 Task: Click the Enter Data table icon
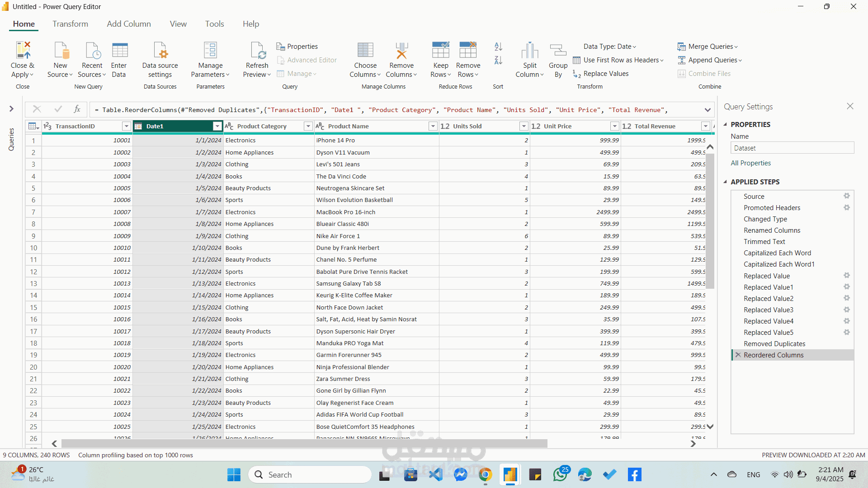click(119, 51)
